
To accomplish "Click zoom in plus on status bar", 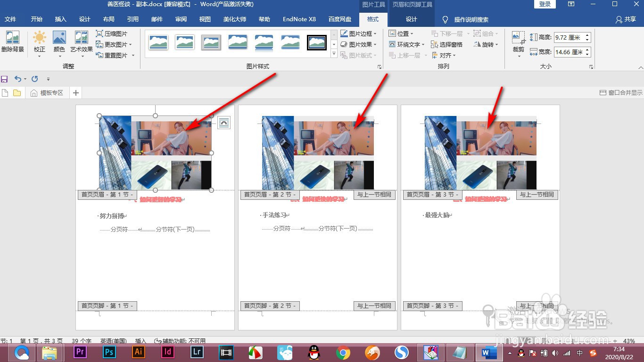I will coord(615,341).
